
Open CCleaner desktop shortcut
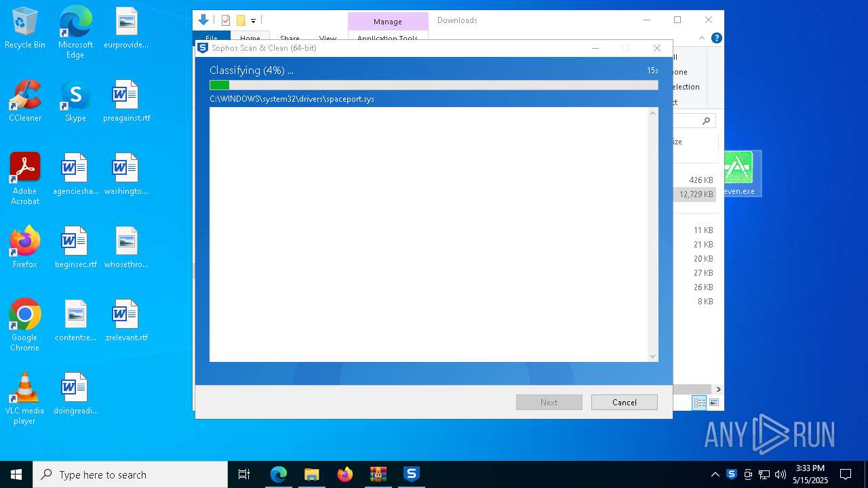coord(25,101)
